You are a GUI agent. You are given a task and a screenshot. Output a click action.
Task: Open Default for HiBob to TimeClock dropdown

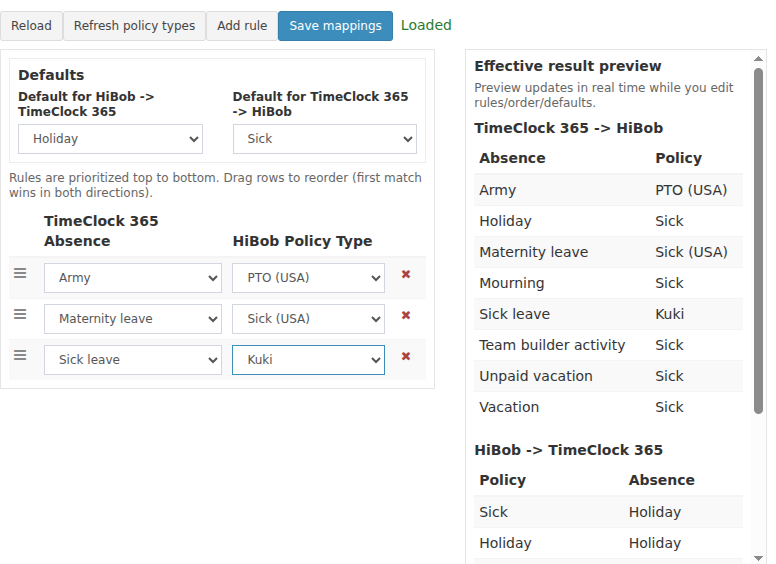click(x=110, y=139)
